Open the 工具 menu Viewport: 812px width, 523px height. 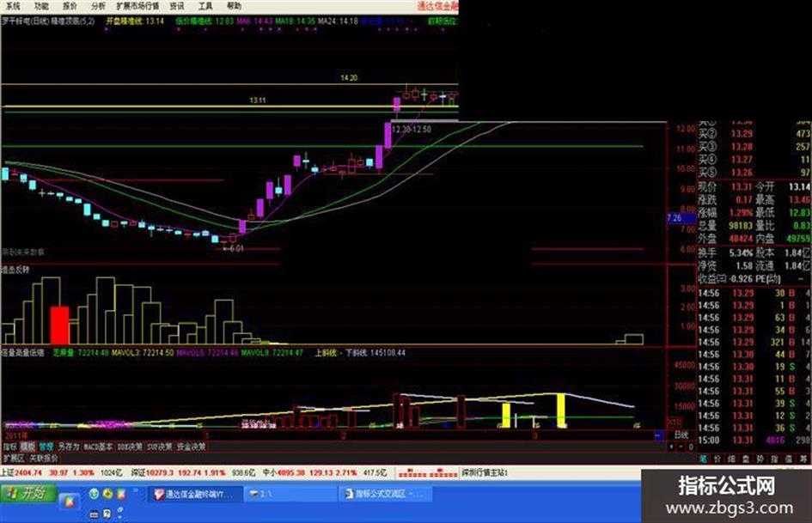tap(205, 6)
